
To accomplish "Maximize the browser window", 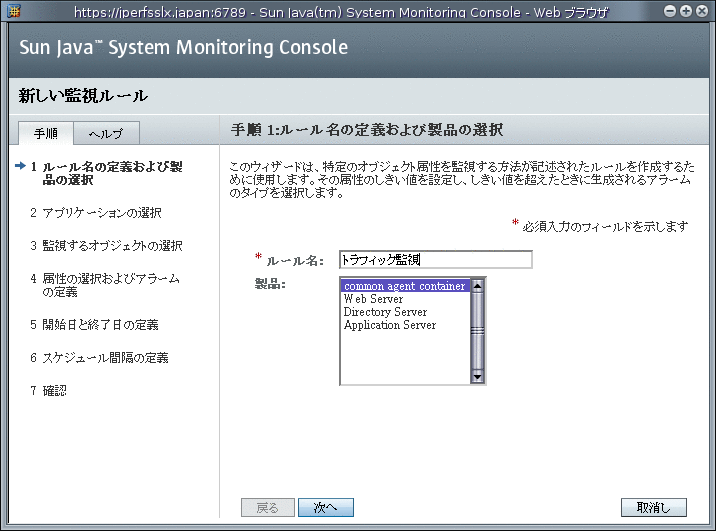I will click(686, 11).
